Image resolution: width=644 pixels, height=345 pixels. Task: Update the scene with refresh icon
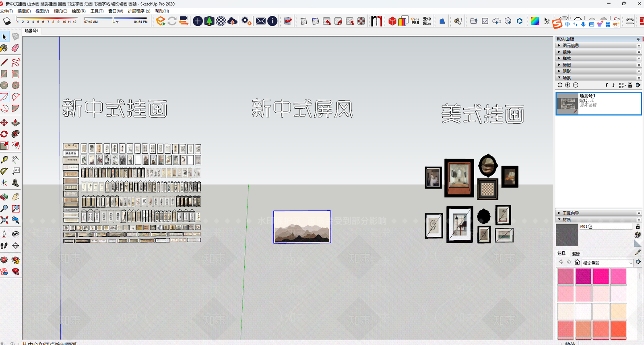pyautogui.click(x=560, y=85)
